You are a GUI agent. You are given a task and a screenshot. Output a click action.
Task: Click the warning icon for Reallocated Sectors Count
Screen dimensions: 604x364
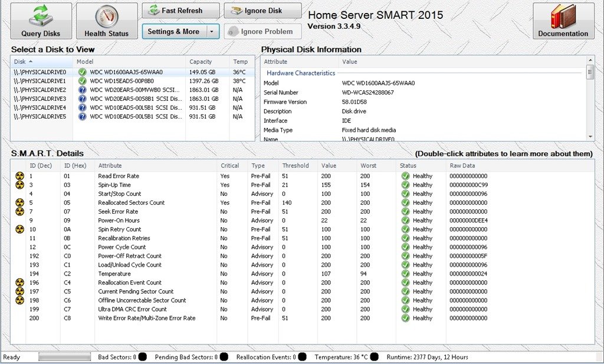pyautogui.click(x=19, y=202)
